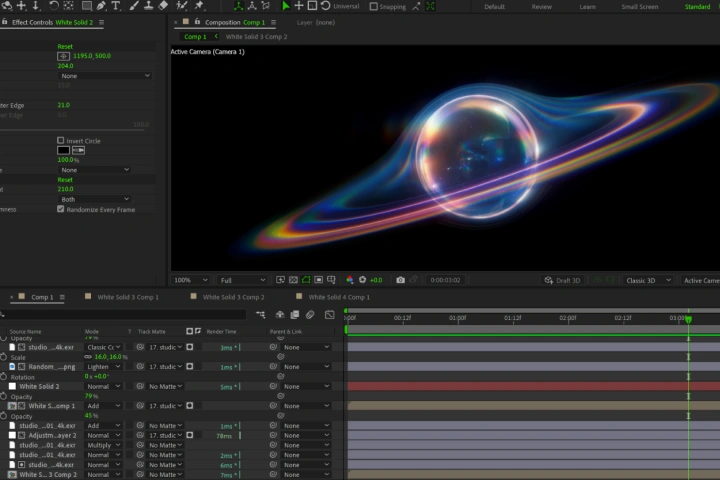720x480 pixels.
Task: Click the black color swatch
Action: (x=63, y=150)
